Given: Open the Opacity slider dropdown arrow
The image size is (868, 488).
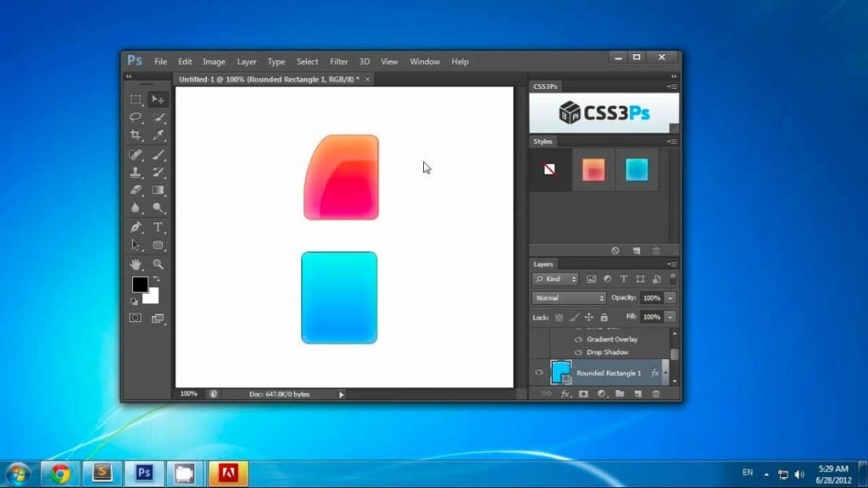Looking at the screenshot, I should coord(670,297).
